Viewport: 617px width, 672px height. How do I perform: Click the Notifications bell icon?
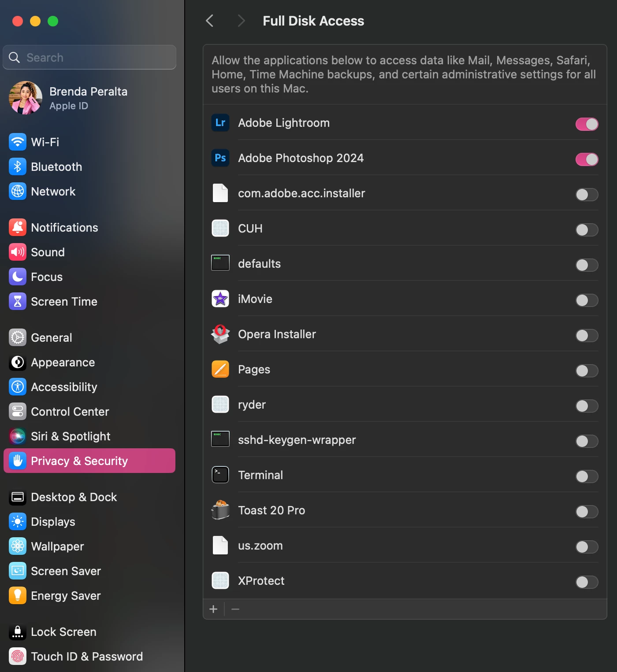coord(18,227)
